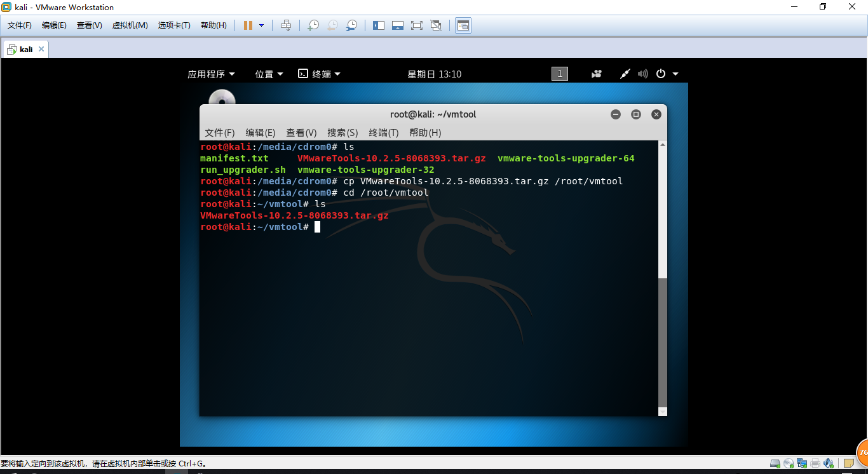Switch to Unity mode in the VMware toolbar
Viewport: 868px width, 474px height.
coord(436,25)
